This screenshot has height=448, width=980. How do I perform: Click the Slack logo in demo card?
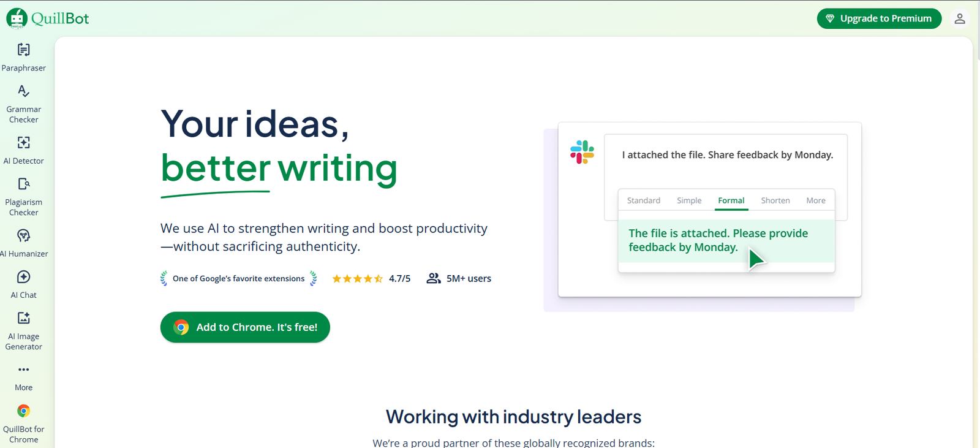[582, 152]
